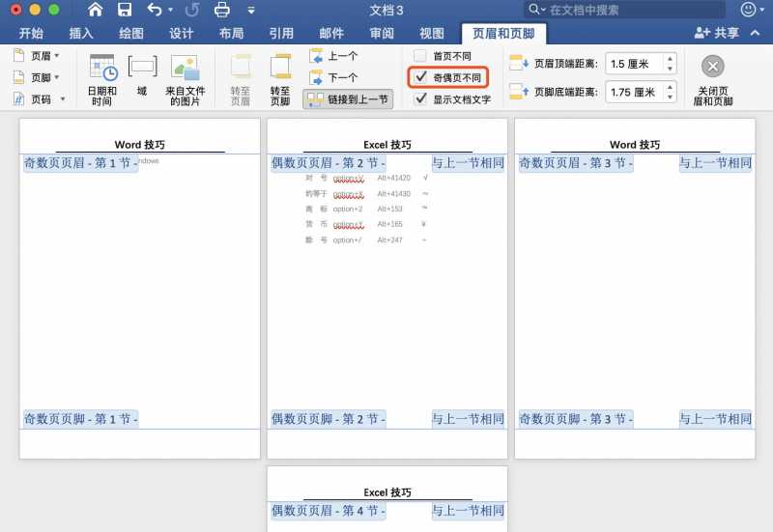Click the 转至页眉 icon
Image resolution: width=773 pixels, height=532 pixels.
[x=241, y=67]
